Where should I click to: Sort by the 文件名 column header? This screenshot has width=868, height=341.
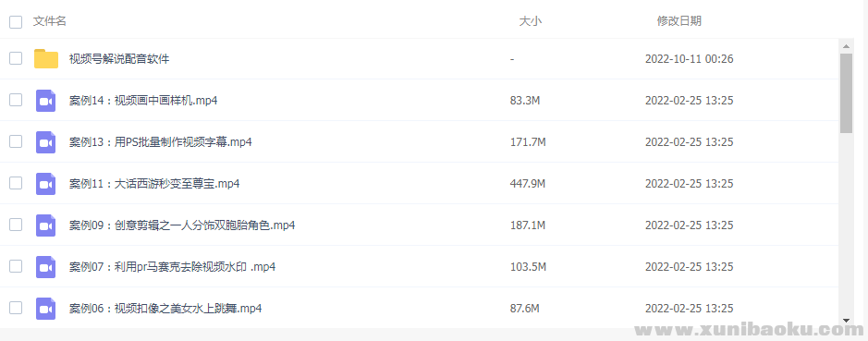pos(50,21)
